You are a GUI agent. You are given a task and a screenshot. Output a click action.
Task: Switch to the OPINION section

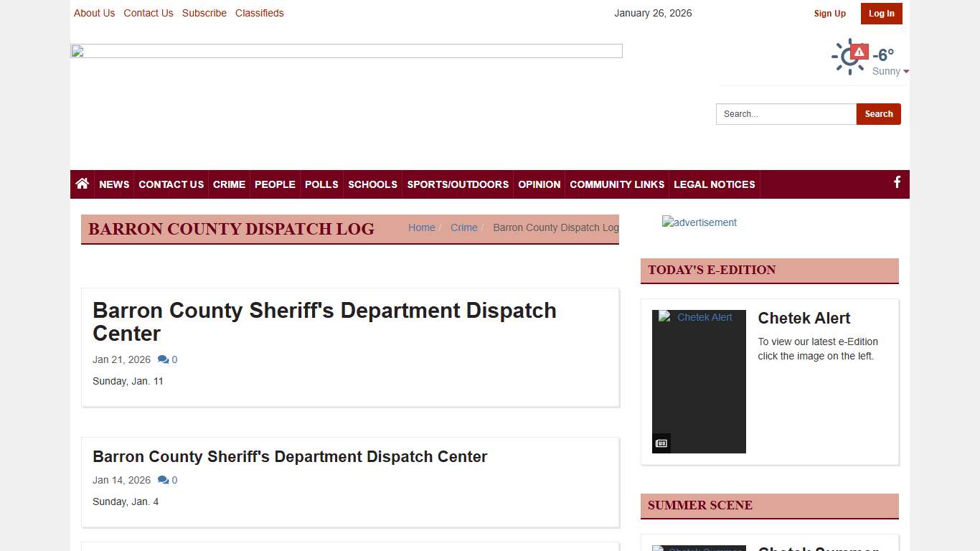(539, 184)
